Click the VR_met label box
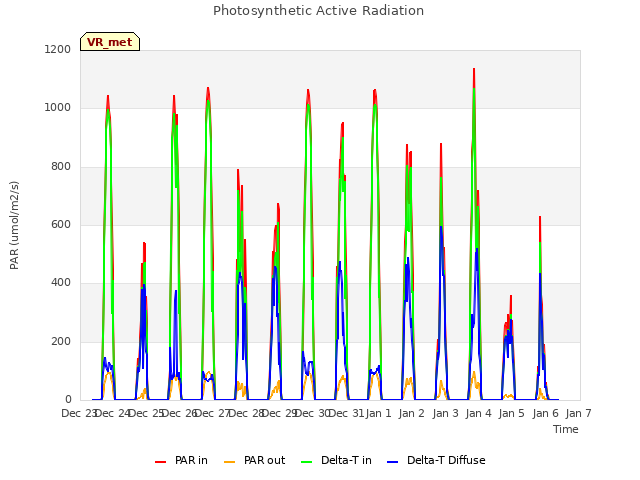The height and width of the screenshot is (480, 640). tap(110, 42)
